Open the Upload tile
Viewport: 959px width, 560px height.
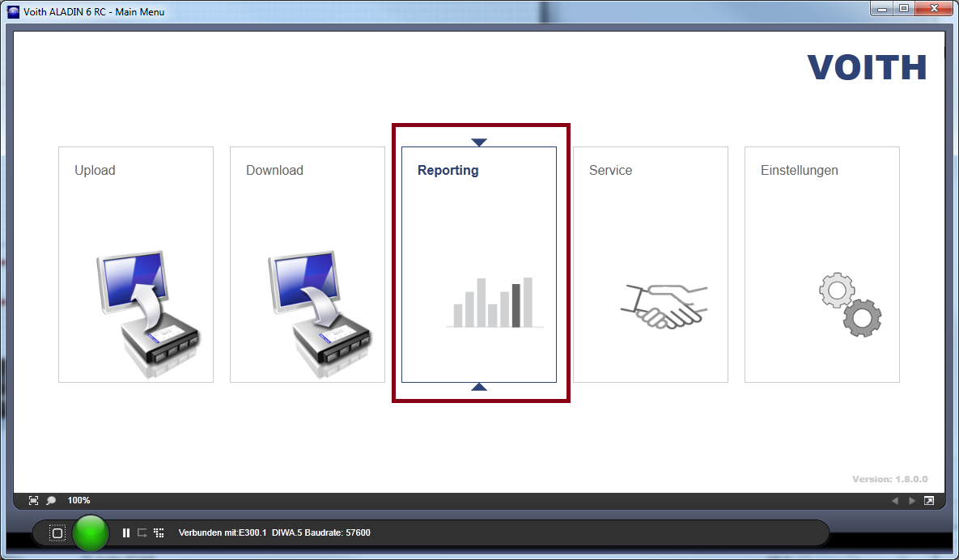tap(136, 264)
